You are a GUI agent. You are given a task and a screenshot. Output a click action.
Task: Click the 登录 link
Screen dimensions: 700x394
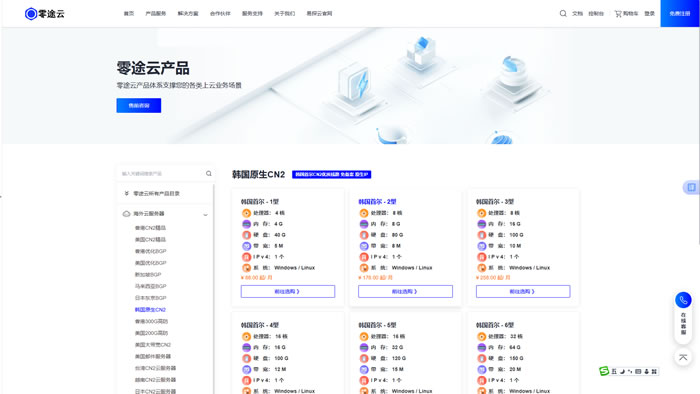click(x=650, y=14)
